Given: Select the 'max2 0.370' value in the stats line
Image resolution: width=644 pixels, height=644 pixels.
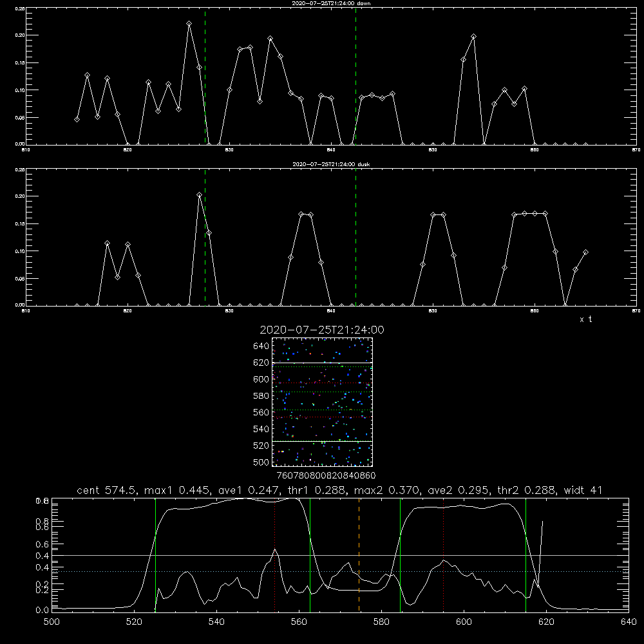Looking at the screenshot, I should [x=387, y=490].
